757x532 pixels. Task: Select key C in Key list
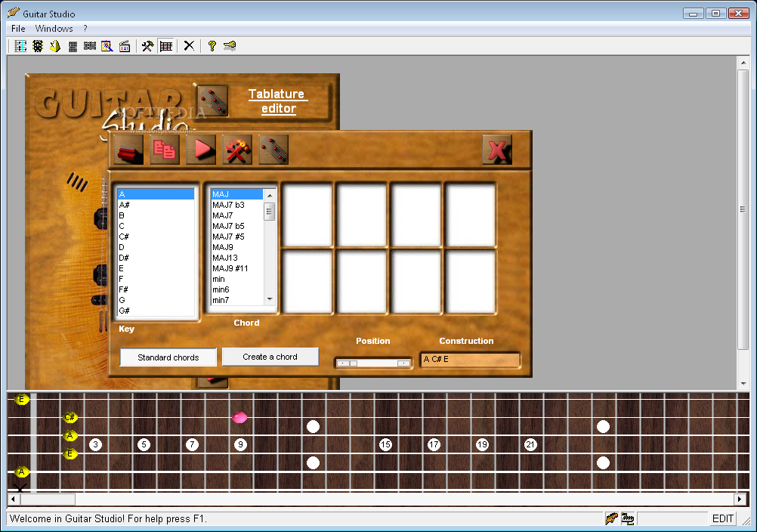tap(156, 226)
